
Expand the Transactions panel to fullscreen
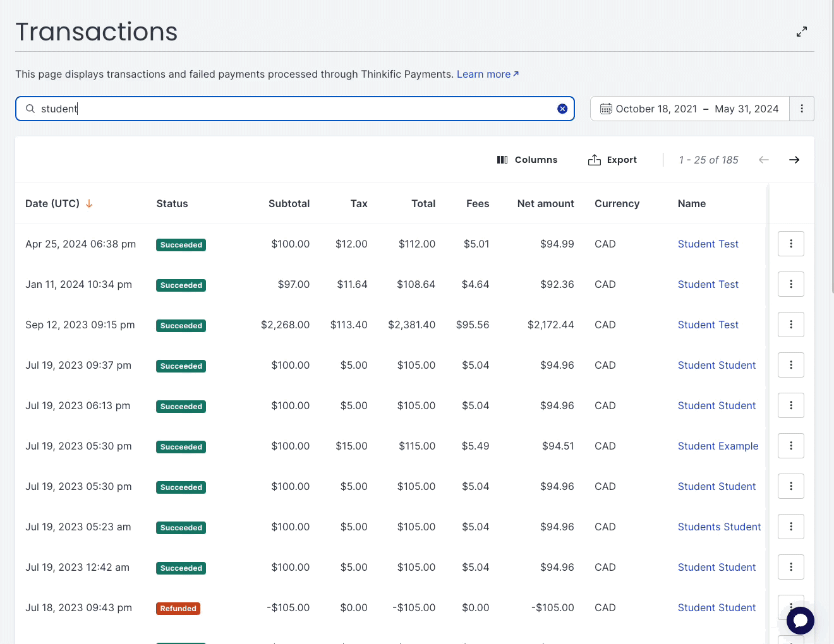(802, 32)
